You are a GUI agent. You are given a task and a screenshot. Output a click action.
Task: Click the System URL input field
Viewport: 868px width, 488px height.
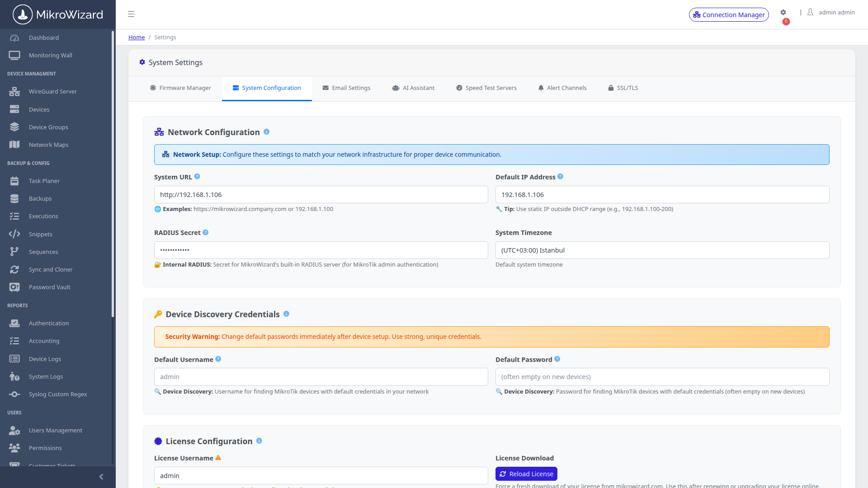pyautogui.click(x=321, y=195)
